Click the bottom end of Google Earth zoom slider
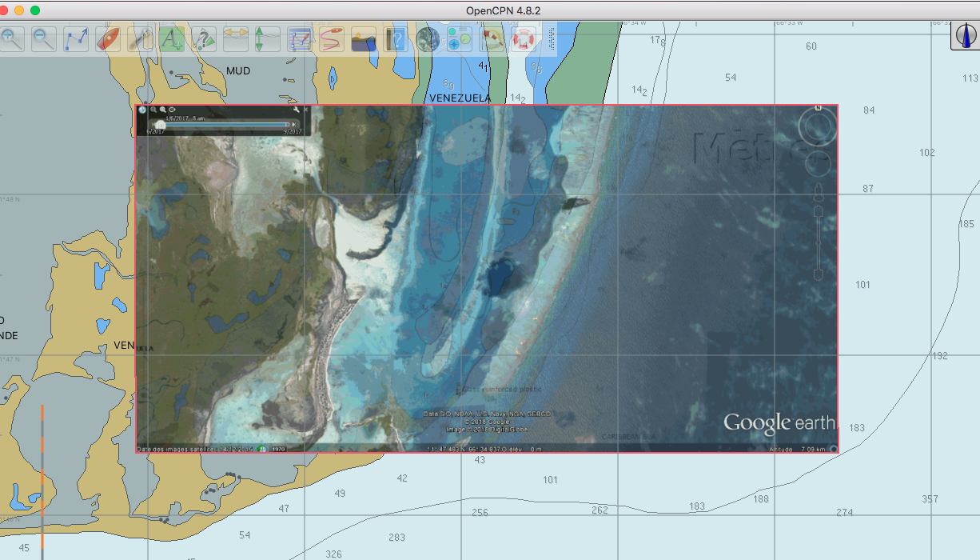The width and height of the screenshot is (980, 560). [818, 274]
